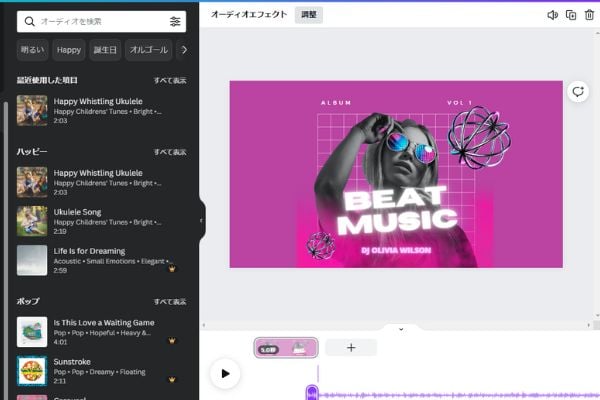Screen dimensions: 600x400
Task: Delete the audio with the trash icon
Action: point(589,15)
